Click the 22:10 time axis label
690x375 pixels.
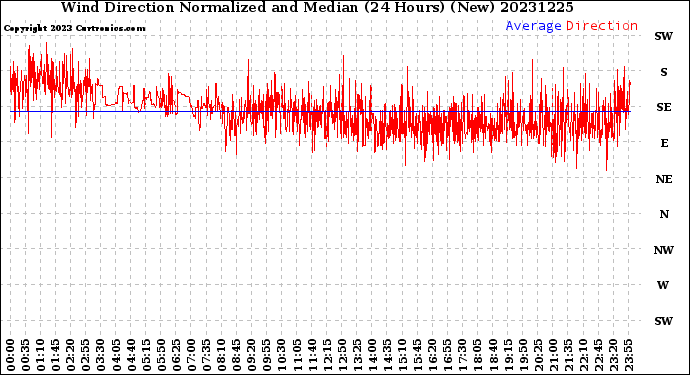click(583, 355)
